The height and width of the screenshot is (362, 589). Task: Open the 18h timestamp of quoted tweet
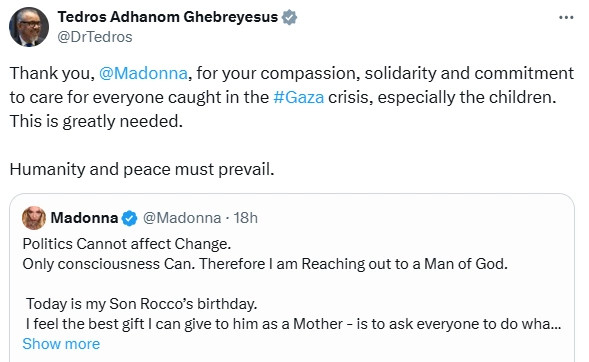[x=246, y=218]
